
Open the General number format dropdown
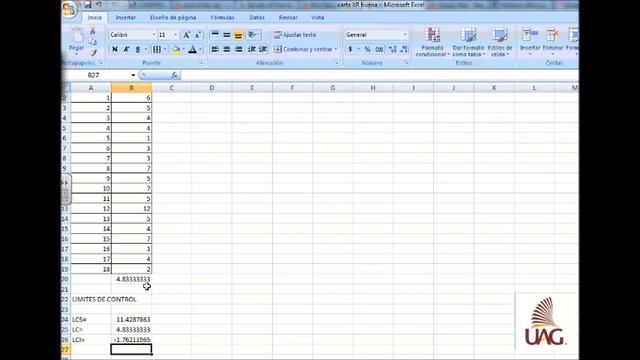pyautogui.click(x=405, y=35)
